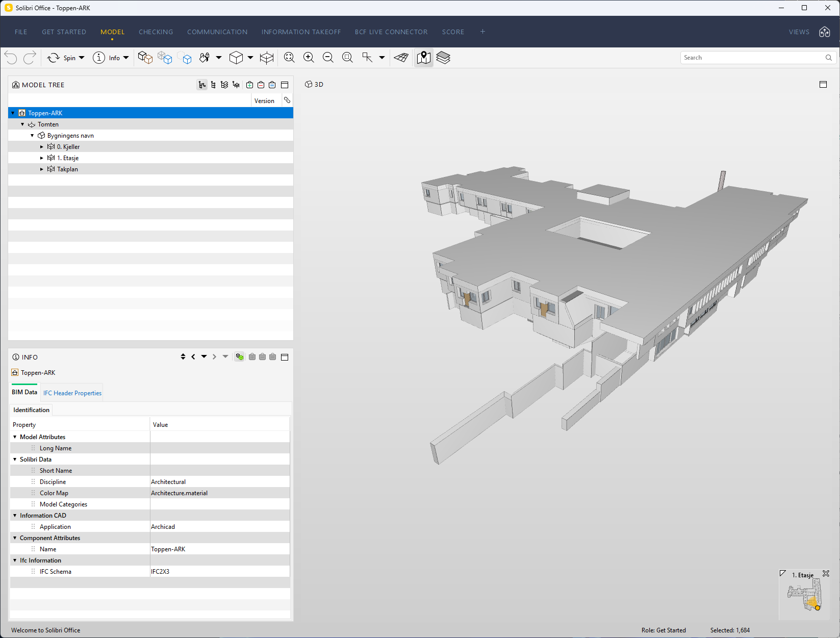The width and height of the screenshot is (840, 638).
Task: Click the section box cube icon
Action: click(267, 58)
